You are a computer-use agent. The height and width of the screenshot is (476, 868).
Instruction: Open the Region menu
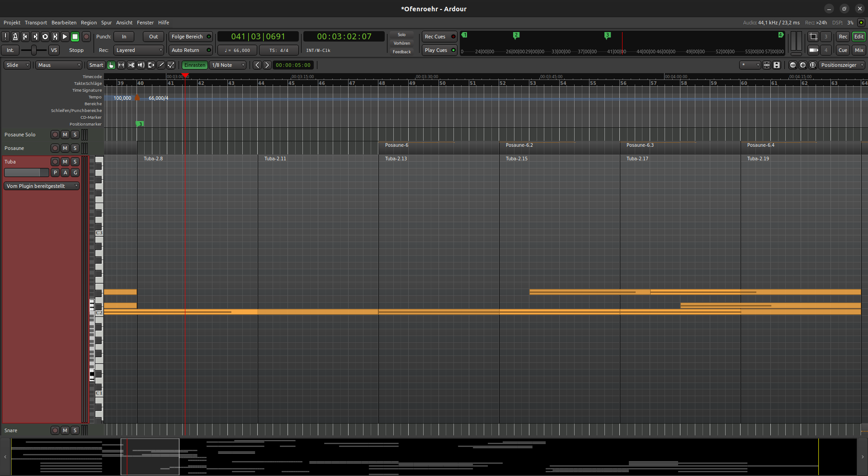pos(89,23)
